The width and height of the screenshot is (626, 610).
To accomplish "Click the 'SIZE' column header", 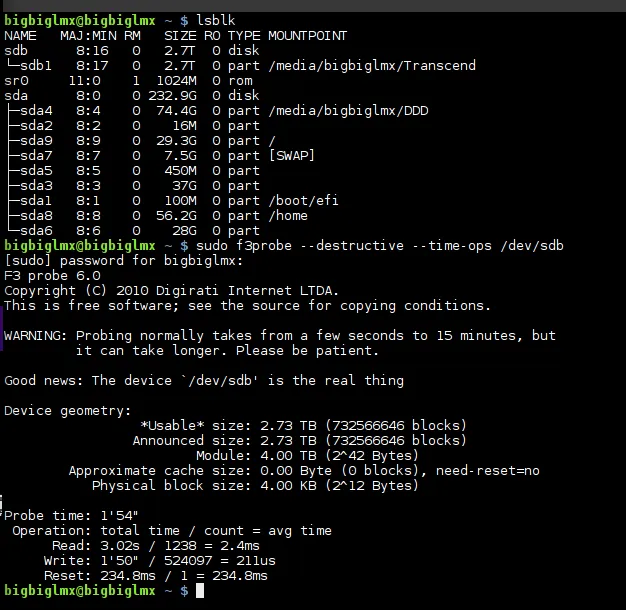I will (180, 36).
